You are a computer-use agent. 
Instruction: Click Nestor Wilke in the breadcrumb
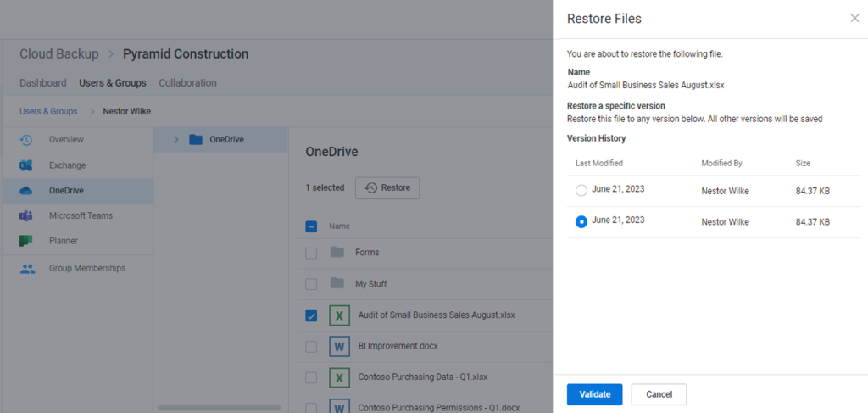click(127, 111)
